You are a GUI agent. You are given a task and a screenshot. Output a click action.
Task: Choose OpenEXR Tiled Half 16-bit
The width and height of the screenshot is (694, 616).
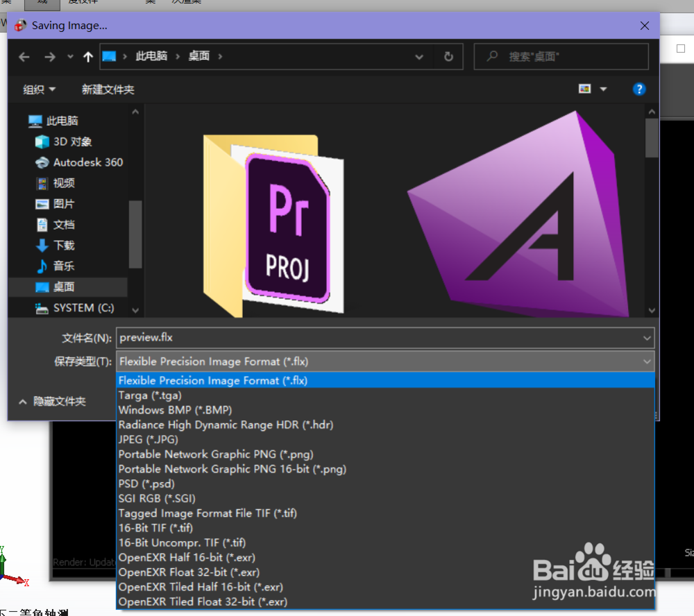click(385, 587)
